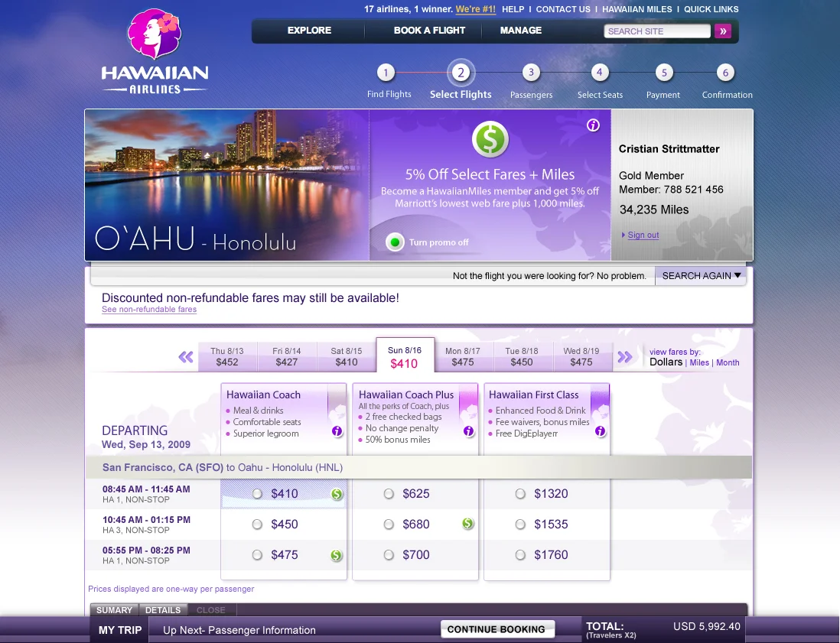Viewport: 840px width, 643px height.
Task: Choose Mon 8/17 $475 date tab
Action: (x=463, y=356)
